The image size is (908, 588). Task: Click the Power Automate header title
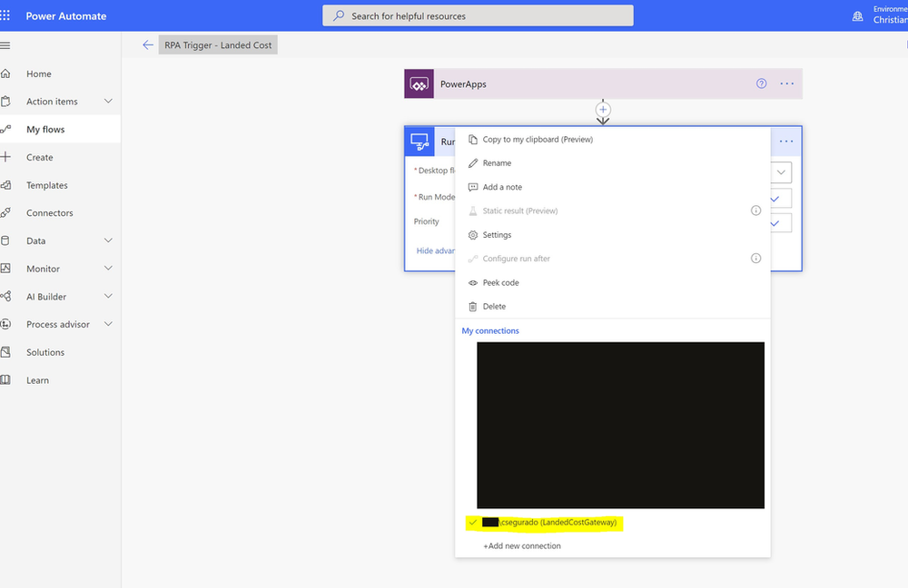(66, 16)
